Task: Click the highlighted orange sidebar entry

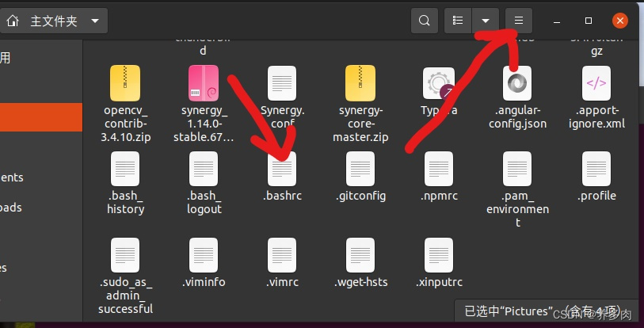Action: pos(41,117)
